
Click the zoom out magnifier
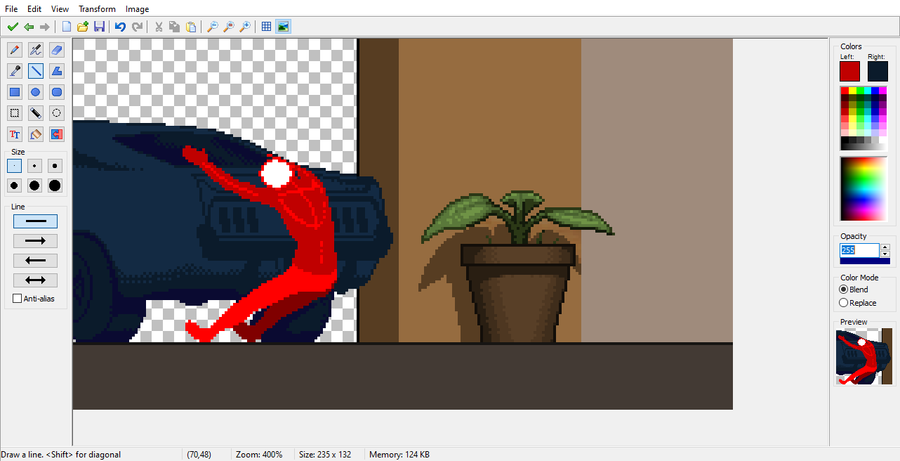pos(212,26)
